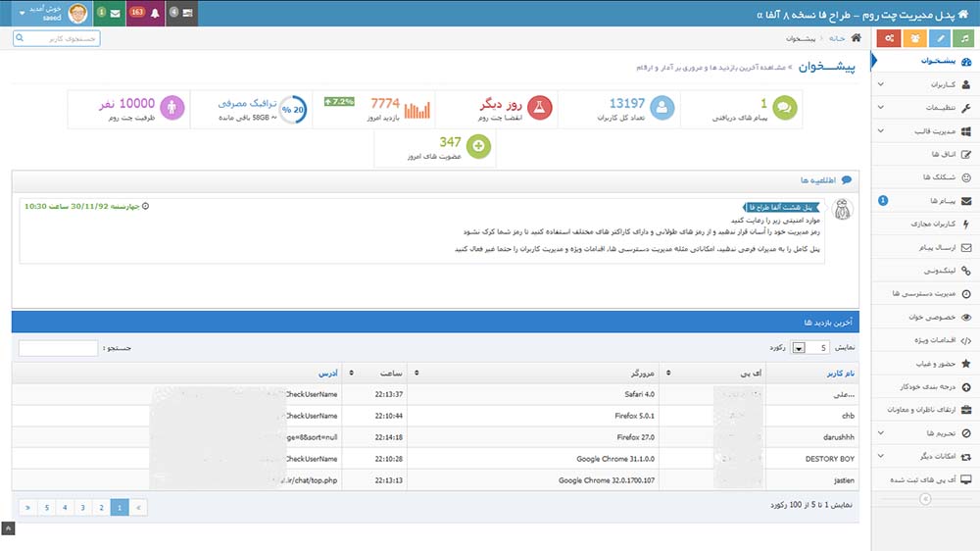Expand the users sidebar submenu chevron
Image resolution: width=980 pixels, height=551 pixels.
[x=881, y=84]
